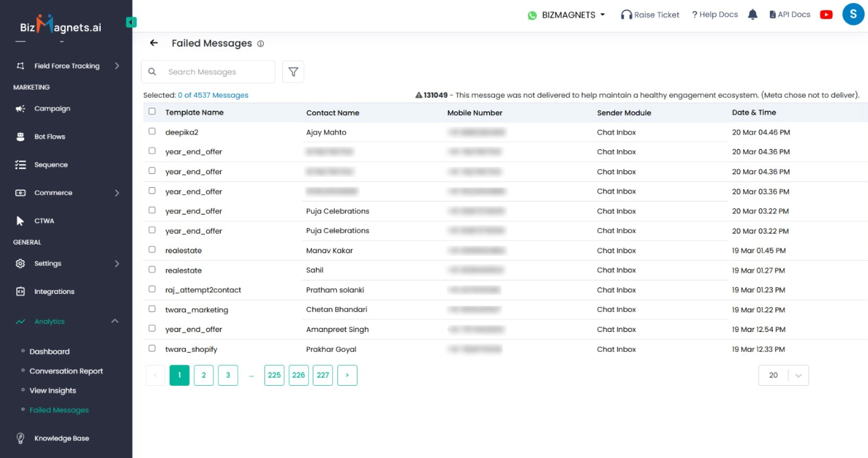The height and width of the screenshot is (458, 868).
Task: Click the Campaign megaphone icon
Action: click(x=21, y=108)
